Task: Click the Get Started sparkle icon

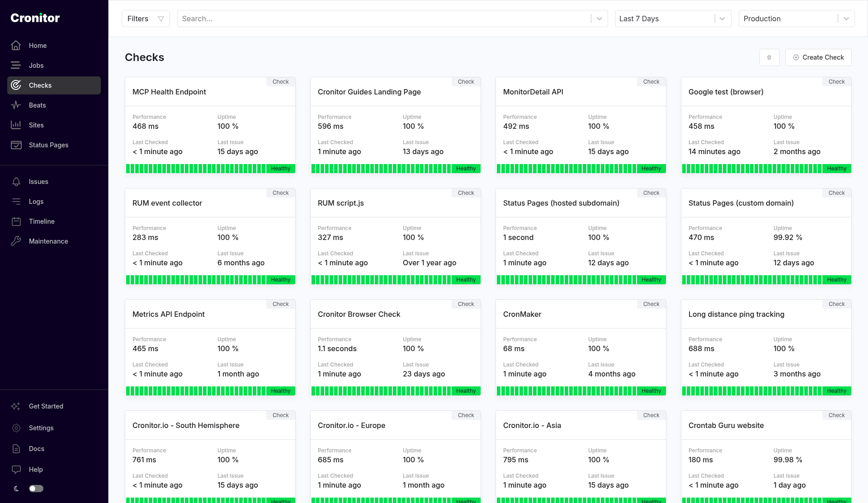Action: coord(16,406)
